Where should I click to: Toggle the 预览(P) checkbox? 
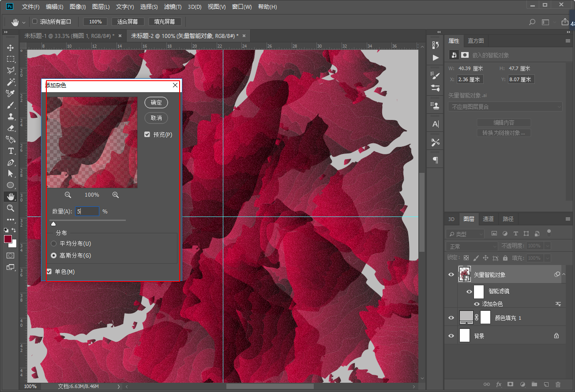coord(147,134)
